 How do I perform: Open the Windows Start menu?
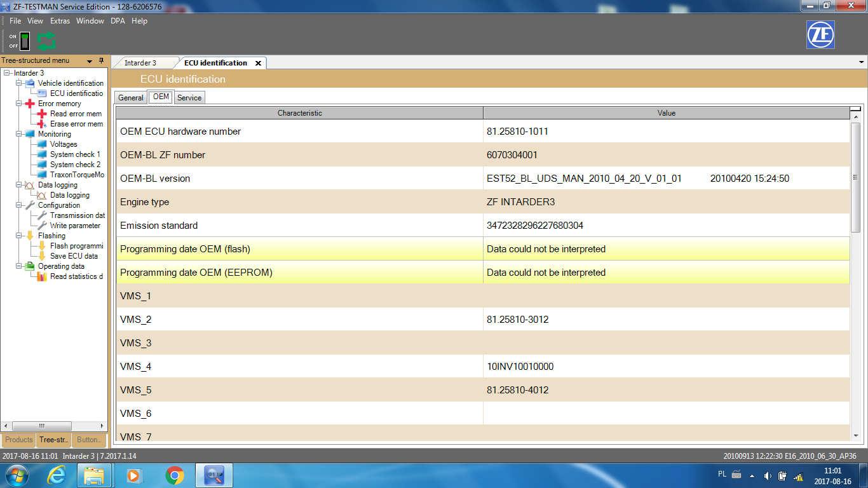click(16, 475)
